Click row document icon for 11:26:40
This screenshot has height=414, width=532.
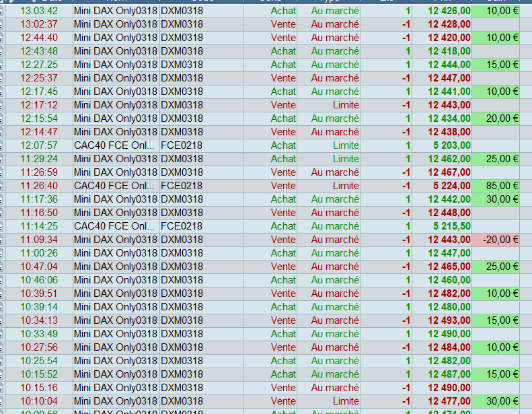2,186
